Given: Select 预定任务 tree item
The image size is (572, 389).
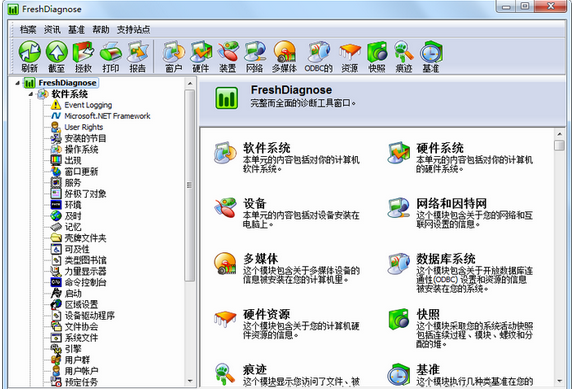Looking at the screenshot, I should tap(81, 382).
